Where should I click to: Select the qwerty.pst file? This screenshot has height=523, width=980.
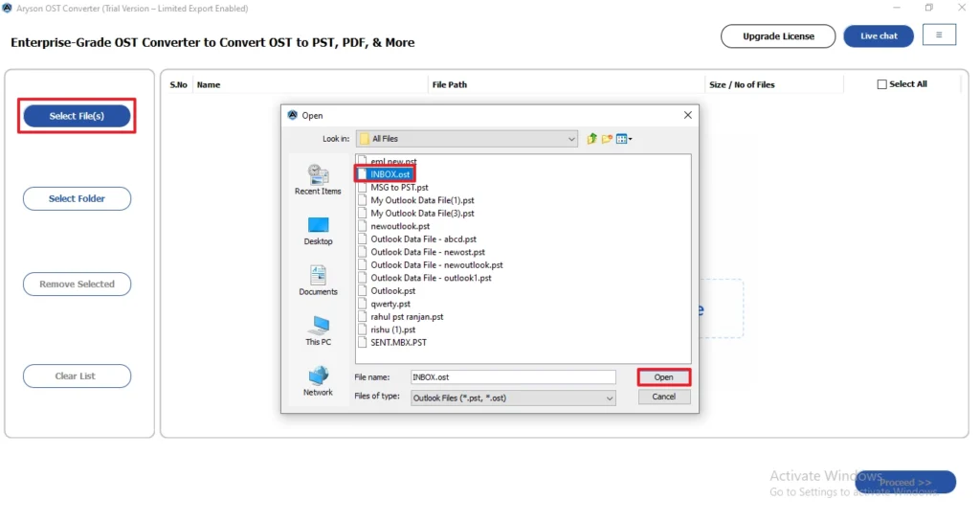pos(390,304)
